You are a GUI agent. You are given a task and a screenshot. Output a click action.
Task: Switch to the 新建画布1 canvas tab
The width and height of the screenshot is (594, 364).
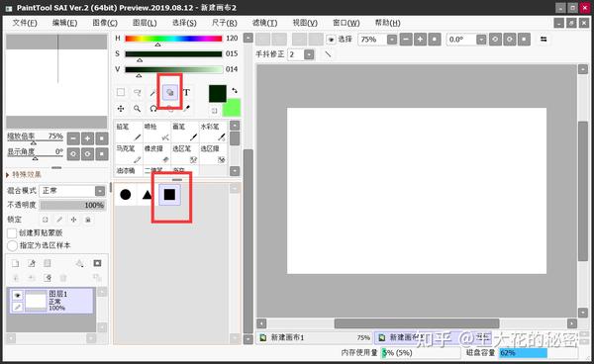tap(315, 337)
